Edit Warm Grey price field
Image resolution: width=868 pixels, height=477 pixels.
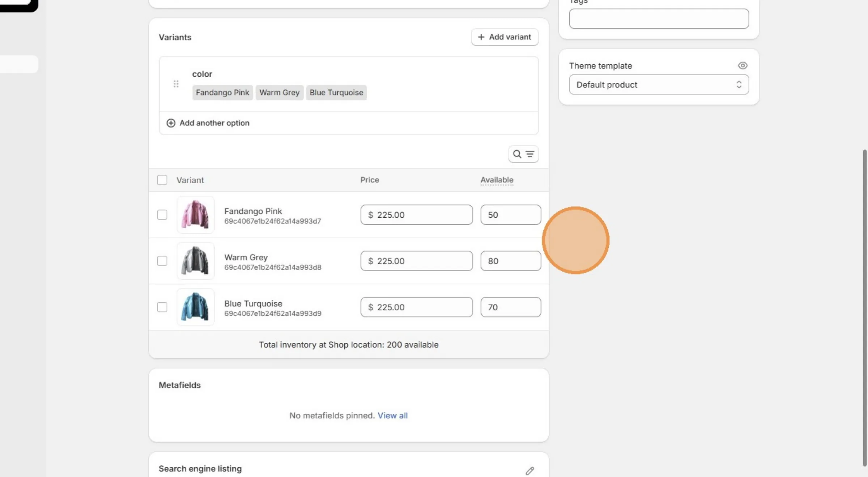tap(416, 261)
